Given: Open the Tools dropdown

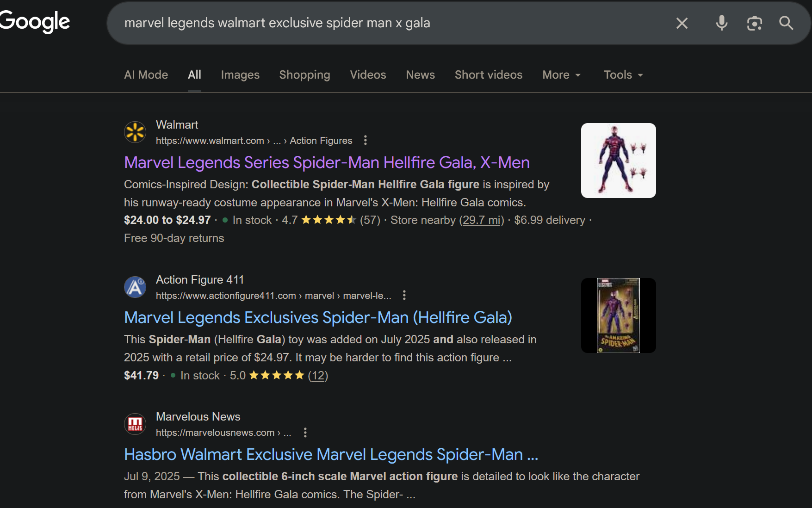Looking at the screenshot, I should click(x=623, y=75).
